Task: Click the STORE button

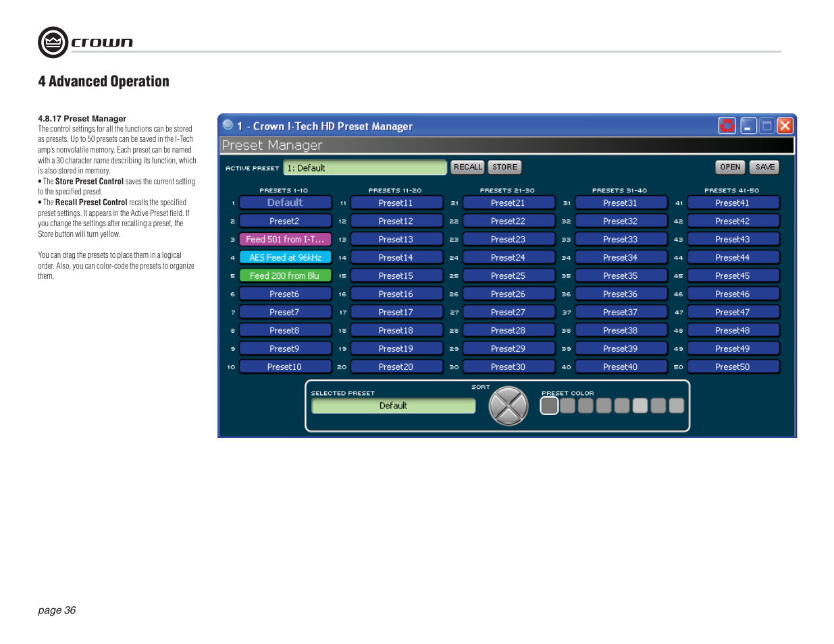Action: point(504,167)
